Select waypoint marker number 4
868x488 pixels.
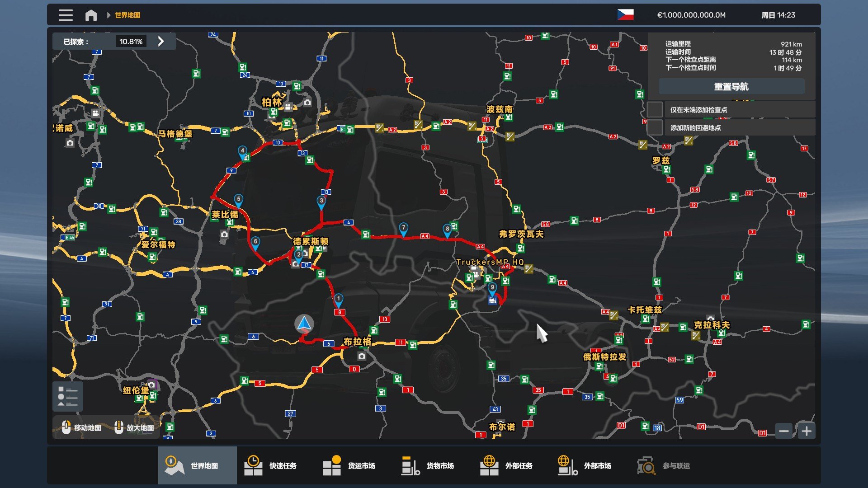tap(242, 152)
